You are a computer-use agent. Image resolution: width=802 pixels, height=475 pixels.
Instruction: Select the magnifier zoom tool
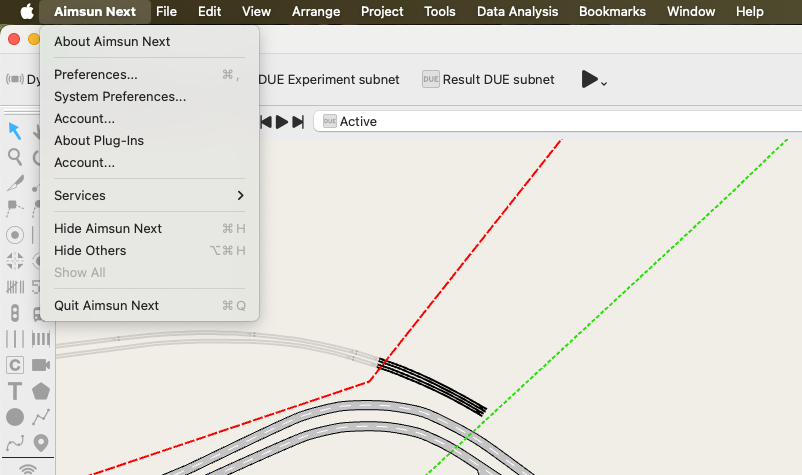[x=15, y=157]
